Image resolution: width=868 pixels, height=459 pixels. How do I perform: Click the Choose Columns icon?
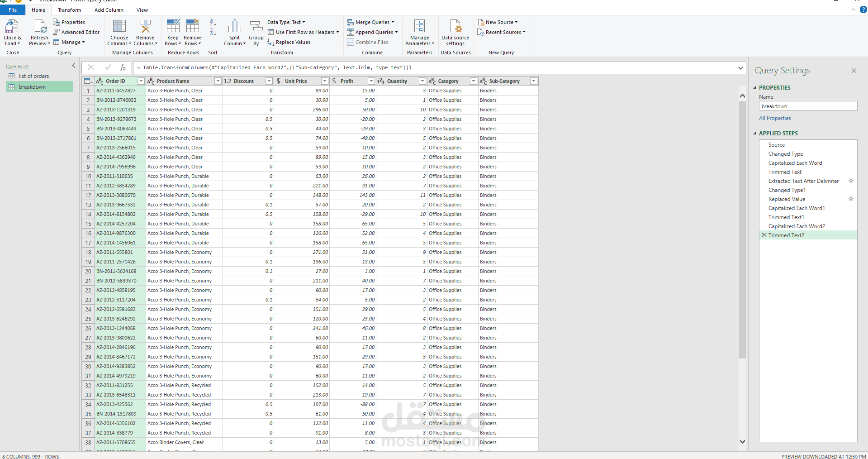pyautogui.click(x=119, y=27)
